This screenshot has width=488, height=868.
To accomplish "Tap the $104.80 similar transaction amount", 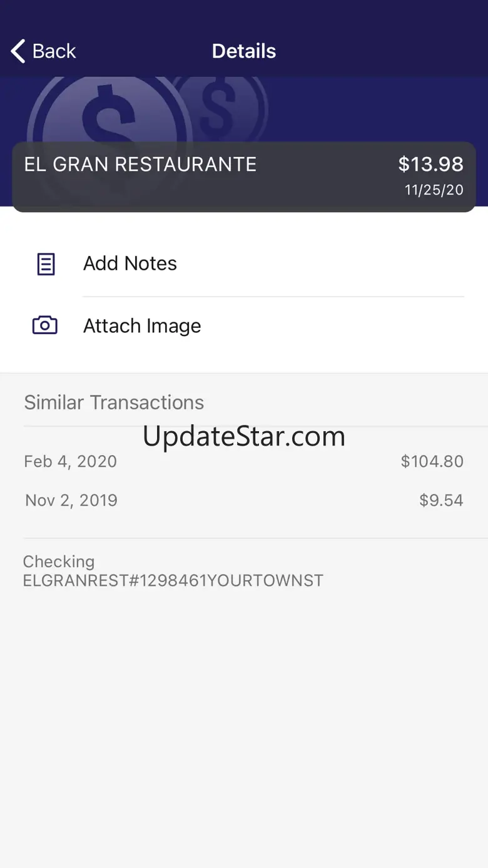I will [x=432, y=462].
